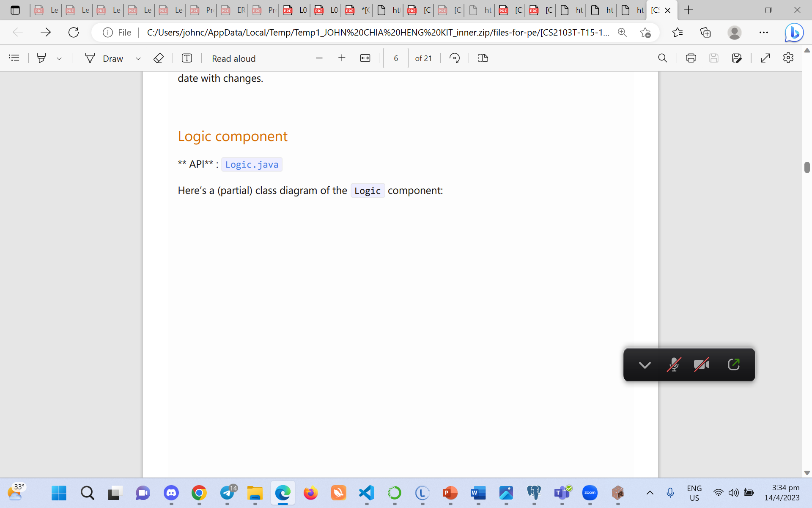The width and height of the screenshot is (812, 508).
Task: Open a new browser tab
Action: tap(689, 10)
